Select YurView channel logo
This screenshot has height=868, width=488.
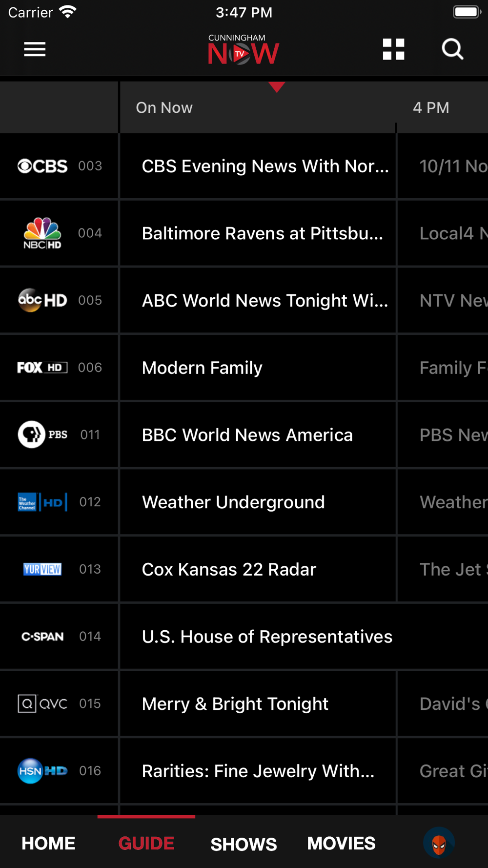(42, 569)
